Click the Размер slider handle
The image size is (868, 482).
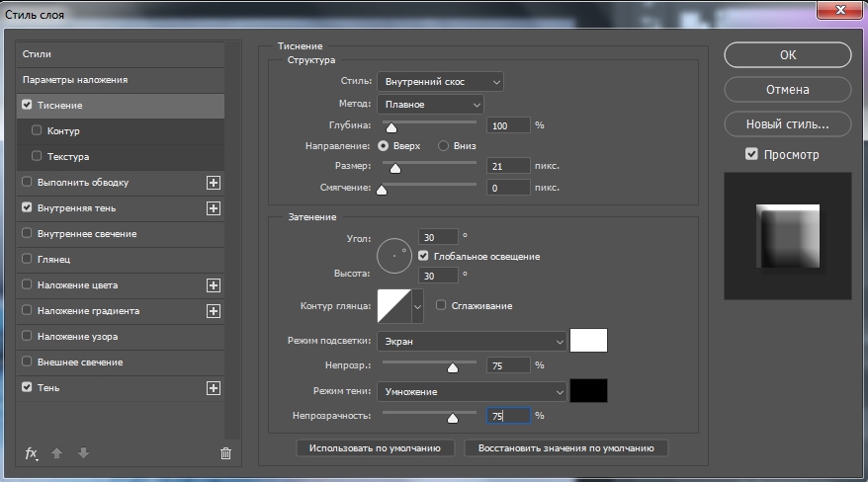395,168
